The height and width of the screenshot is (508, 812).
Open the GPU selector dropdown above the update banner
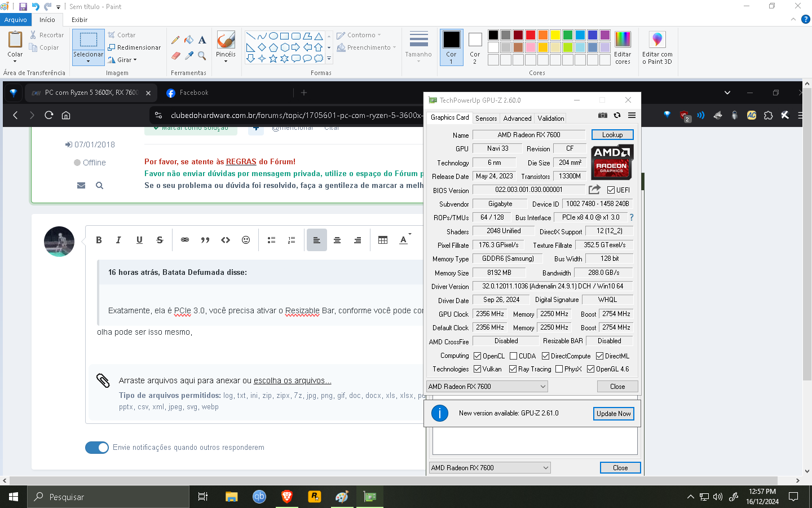point(487,387)
